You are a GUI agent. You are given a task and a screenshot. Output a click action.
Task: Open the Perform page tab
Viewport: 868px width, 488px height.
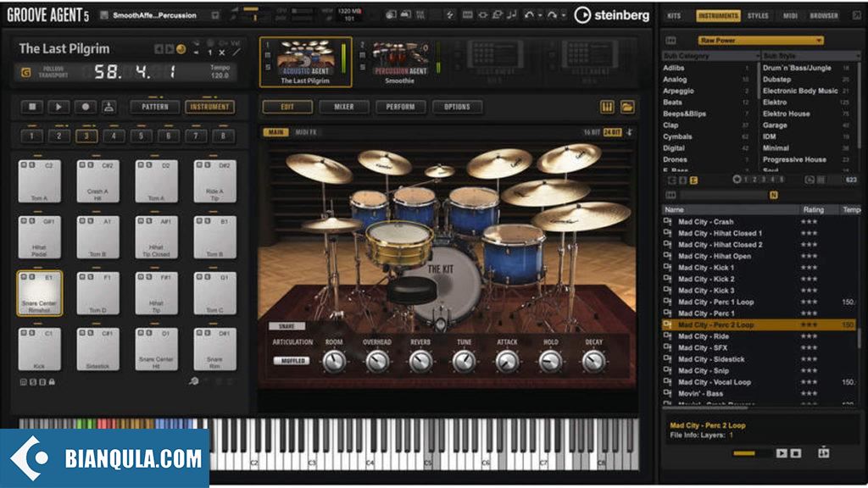pos(400,107)
